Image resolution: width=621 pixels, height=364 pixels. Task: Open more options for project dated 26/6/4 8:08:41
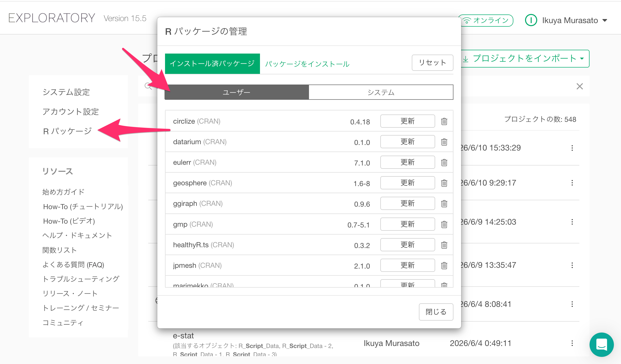coord(572,304)
